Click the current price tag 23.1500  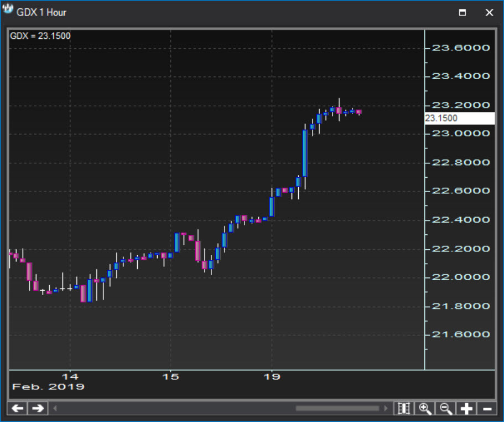[x=460, y=119]
